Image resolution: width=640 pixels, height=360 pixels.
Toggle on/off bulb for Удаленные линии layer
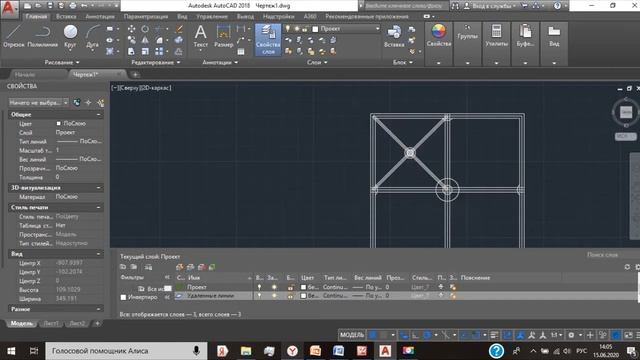click(259, 296)
